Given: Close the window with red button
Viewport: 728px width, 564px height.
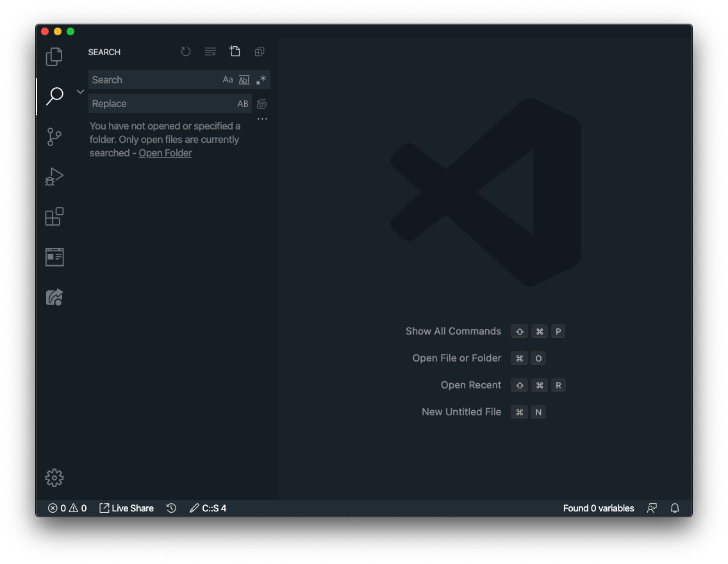Looking at the screenshot, I should point(45,31).
